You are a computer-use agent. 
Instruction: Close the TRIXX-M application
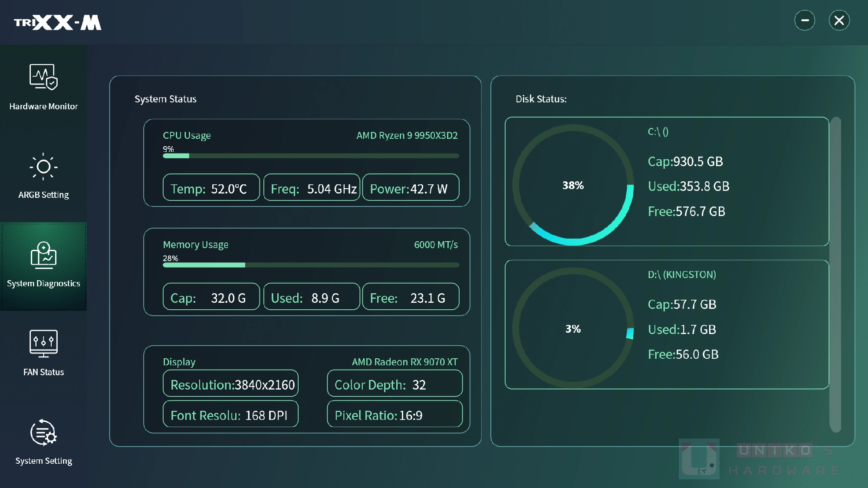click(x=839, y=20)
